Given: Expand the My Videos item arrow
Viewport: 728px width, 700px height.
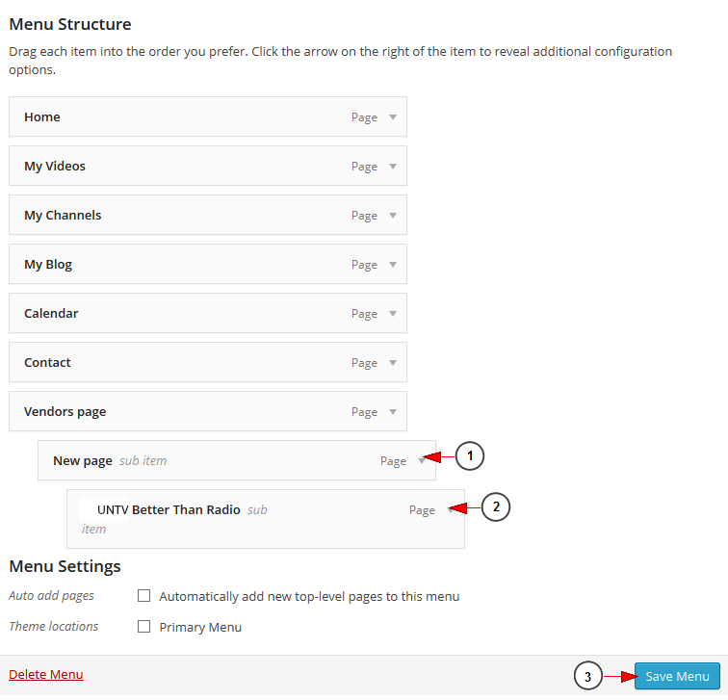Looking at the screenshot, I should point(393,167).
